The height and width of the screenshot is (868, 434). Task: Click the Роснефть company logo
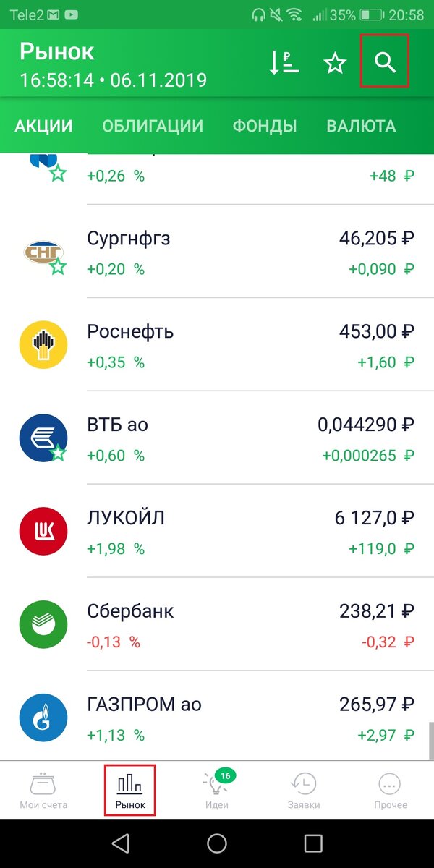coord(43,345)
